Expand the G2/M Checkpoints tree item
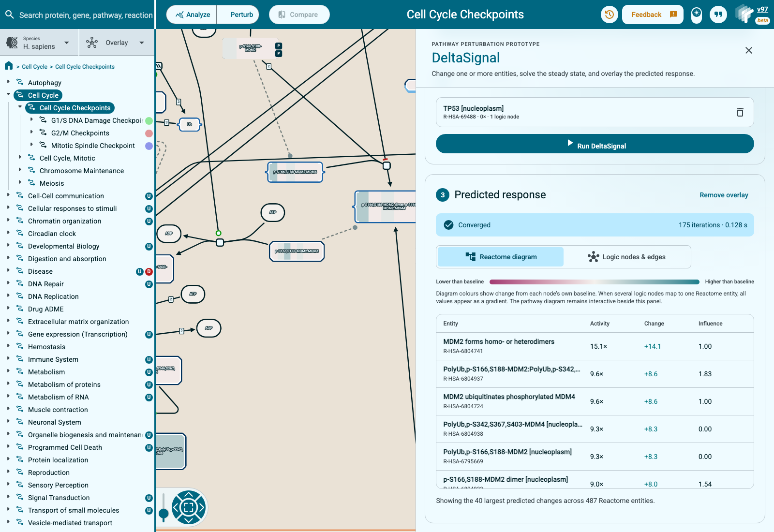Screen dimensions: 774x532 [x=31, y=133]
